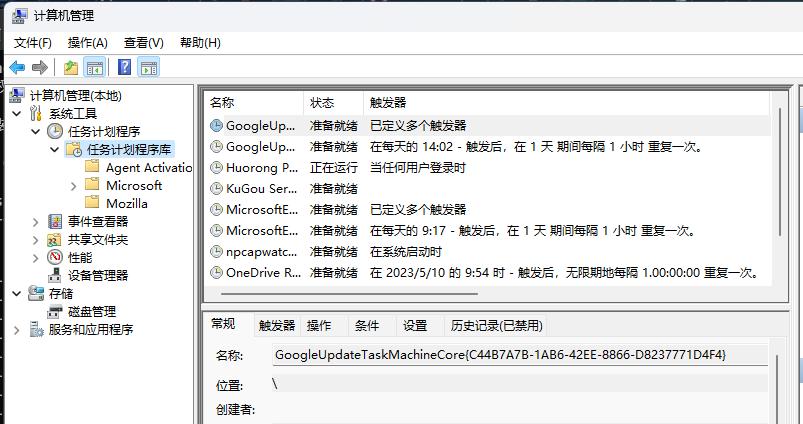Click the clock icon of OneDrive task
Screen dimensions: 803x424
[217, 272]
